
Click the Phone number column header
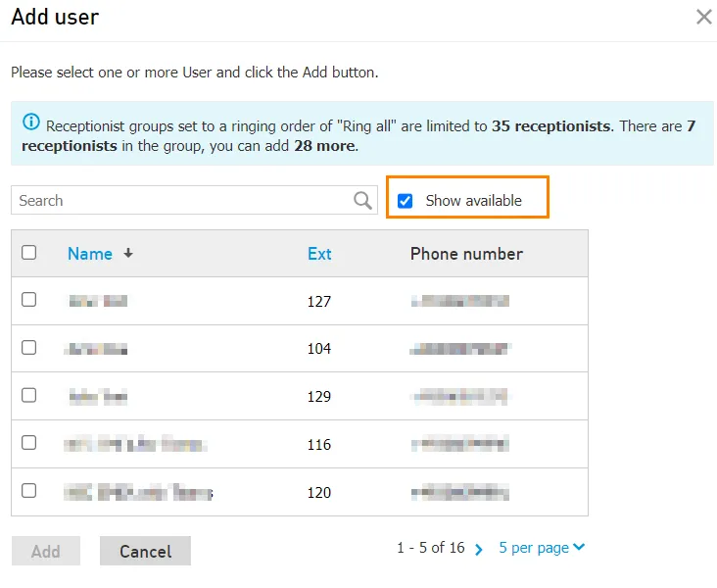(466, 254)
